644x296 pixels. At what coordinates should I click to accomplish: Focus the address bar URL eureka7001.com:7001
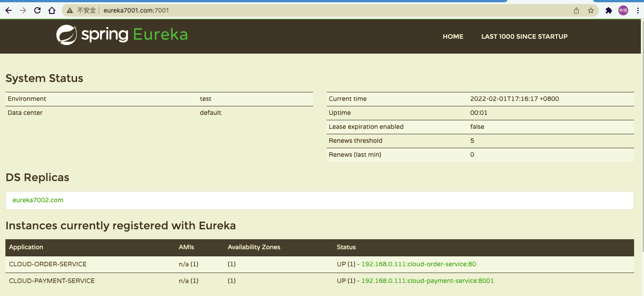pos(136,10)
